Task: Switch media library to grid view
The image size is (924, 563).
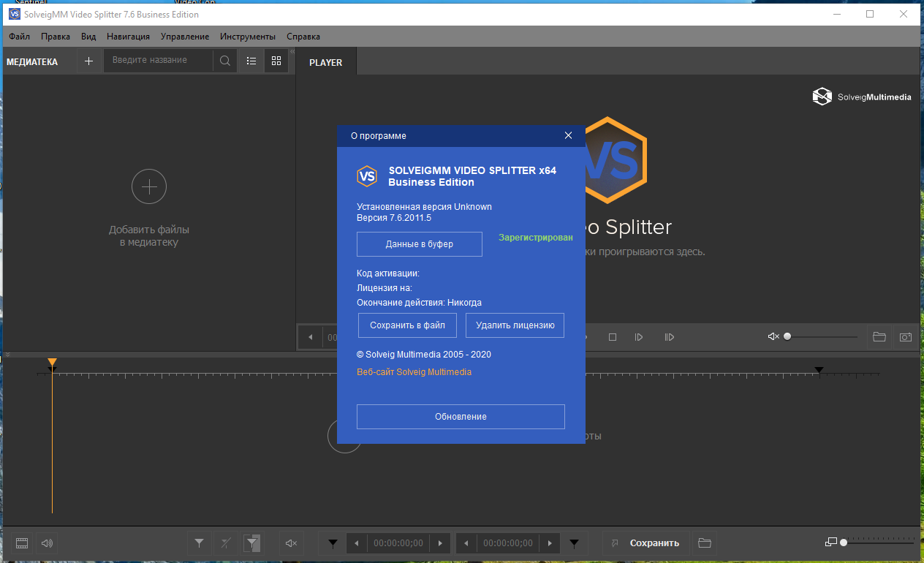Action: (x=276, y=61)
